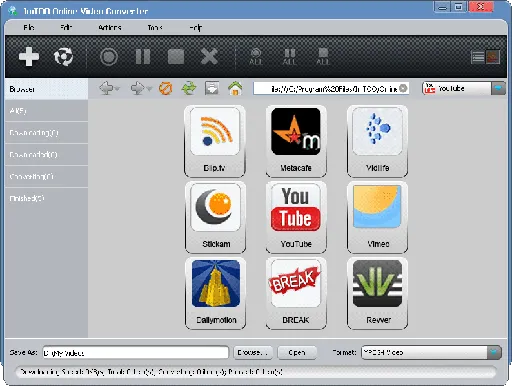Image resolution: width=512 pixels, height=386 pixels.
Task: Open the File menu
Action: [x=29, y=27]
